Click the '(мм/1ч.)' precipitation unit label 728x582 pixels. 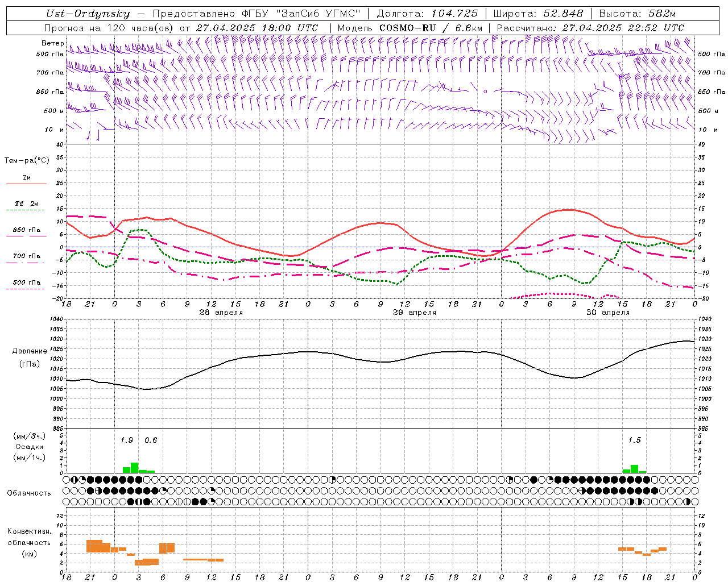[29, 458]
